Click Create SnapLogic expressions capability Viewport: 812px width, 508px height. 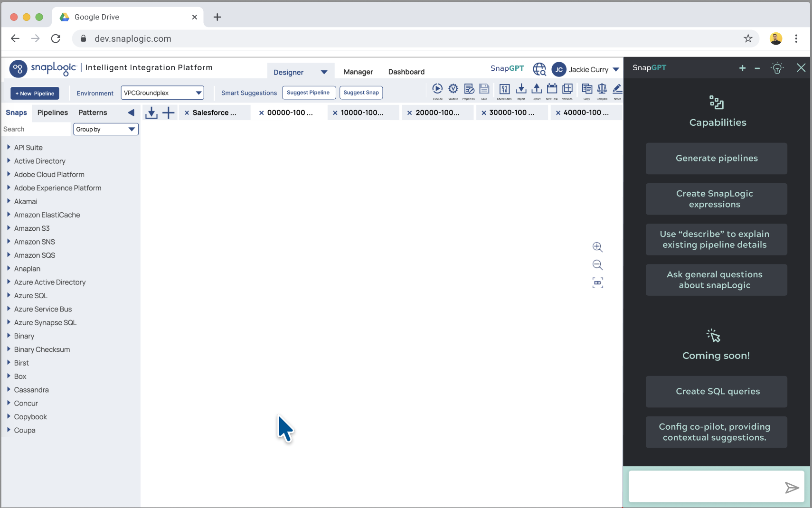tap(716, 199)
